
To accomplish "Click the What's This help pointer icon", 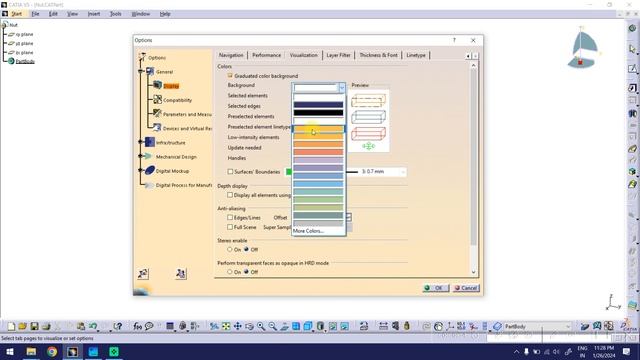I will tap(118, 326).
